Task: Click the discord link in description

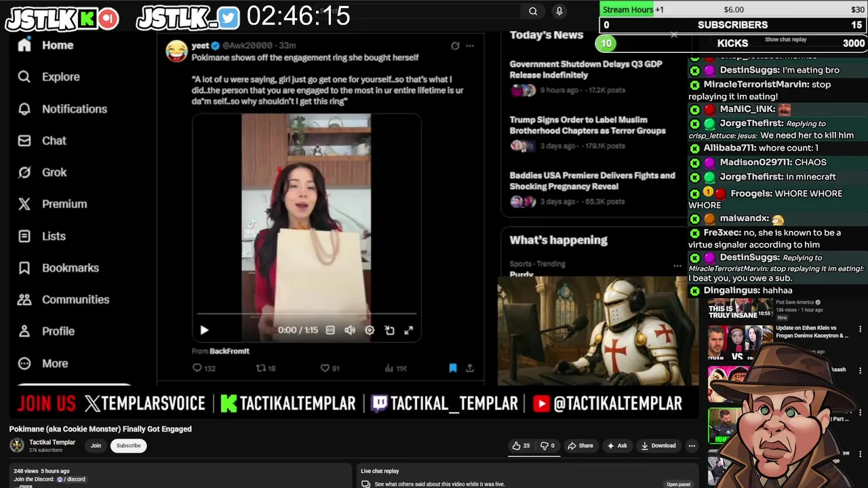Action: tap(71, 479)
